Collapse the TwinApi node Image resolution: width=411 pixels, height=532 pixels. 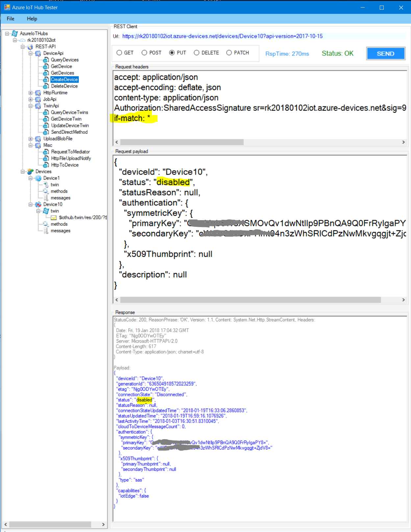[31, 106]
